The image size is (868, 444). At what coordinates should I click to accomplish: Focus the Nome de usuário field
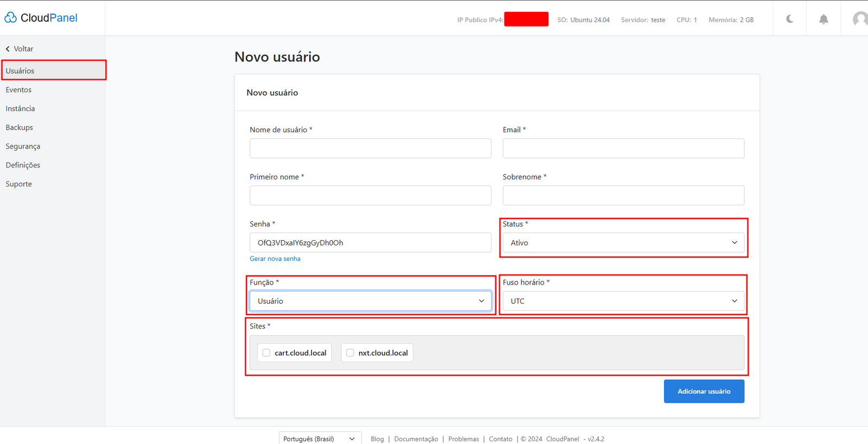coord(370,149)
